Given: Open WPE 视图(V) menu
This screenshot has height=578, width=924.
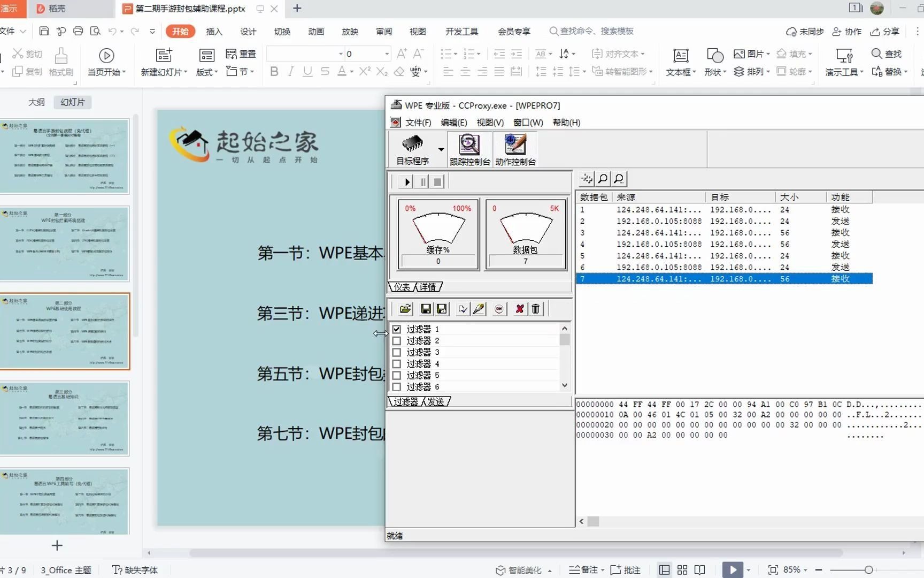Looking at the screenshot, I should pyautogui.click(x=490, y=123).
